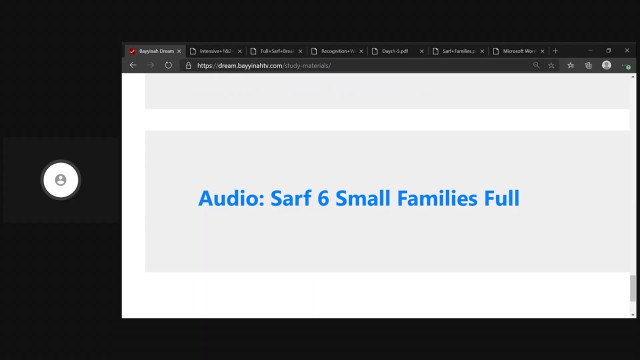Open the Collections icon in toolbar
Screen dimensions: 640x360
pyautogui.click(x=588, y=65)
